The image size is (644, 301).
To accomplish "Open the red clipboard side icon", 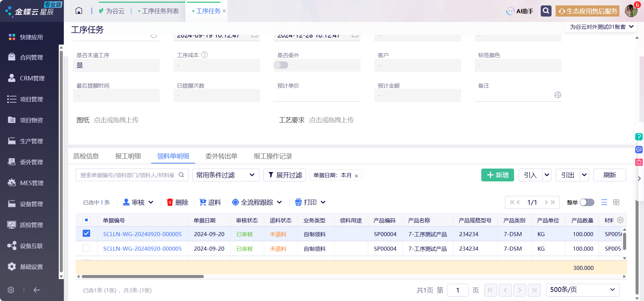I will (x=639, y=162).
